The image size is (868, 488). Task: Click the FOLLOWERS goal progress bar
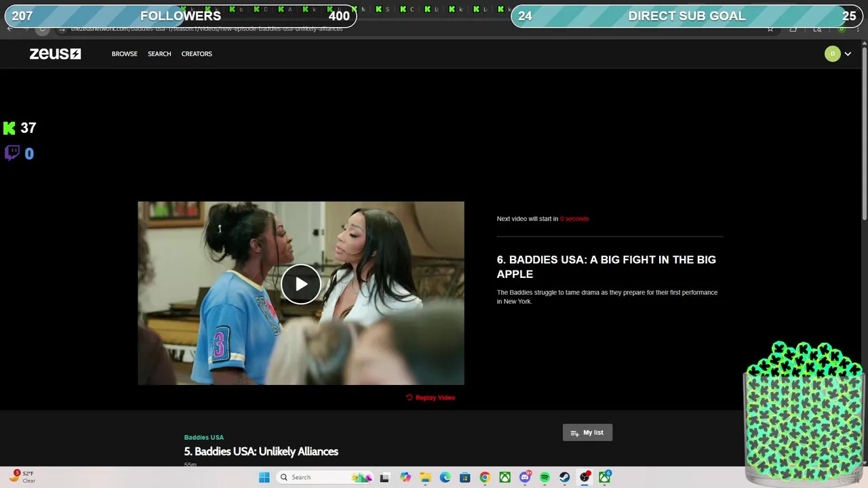click(180, 16)
